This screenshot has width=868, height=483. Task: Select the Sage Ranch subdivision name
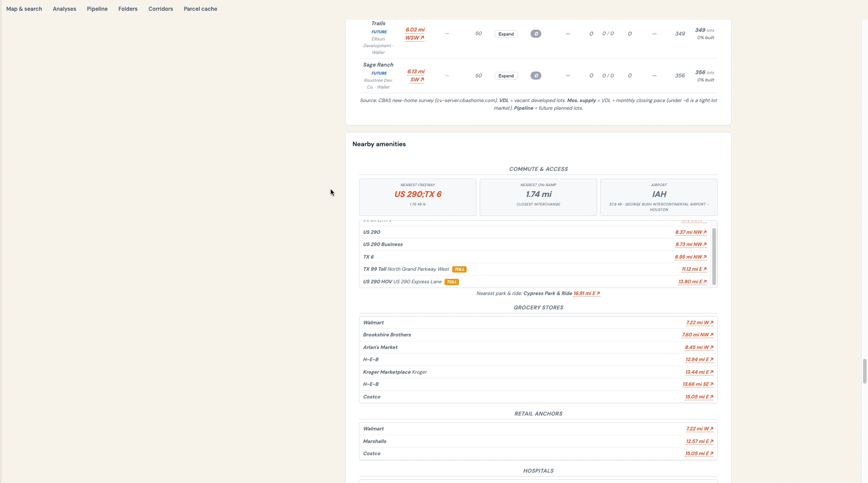[378, 65]
